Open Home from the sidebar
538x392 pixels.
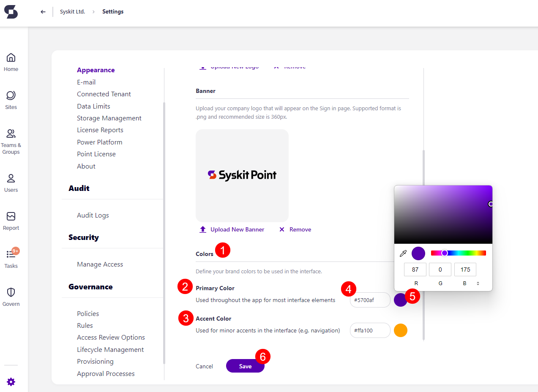(11, 63)
